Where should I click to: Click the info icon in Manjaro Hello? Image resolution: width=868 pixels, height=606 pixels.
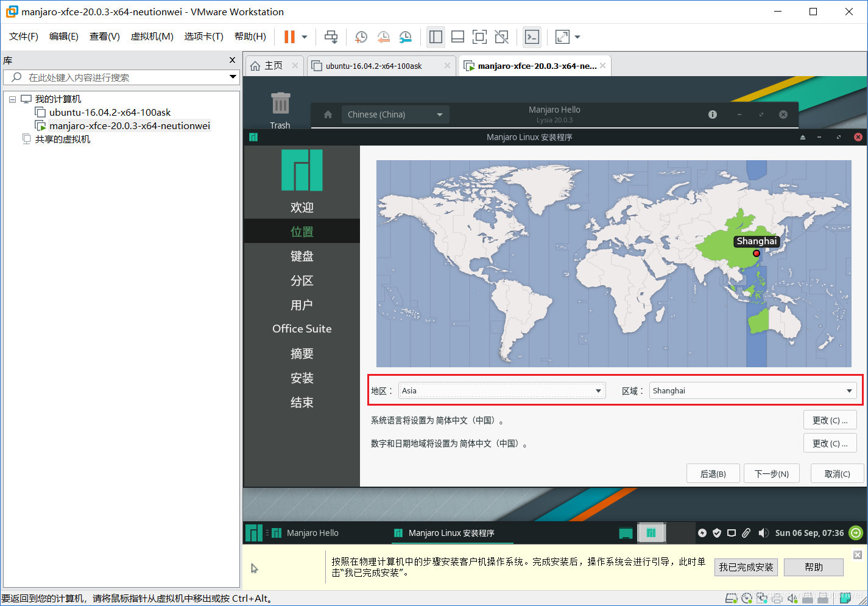tap(713, 115)
